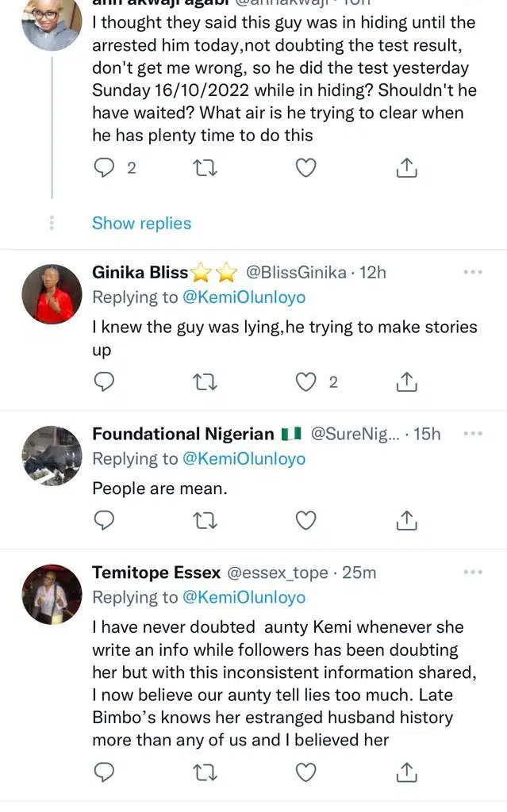Reply to Temitope Essex's tweet
The image size is (507, 812).
104,771
